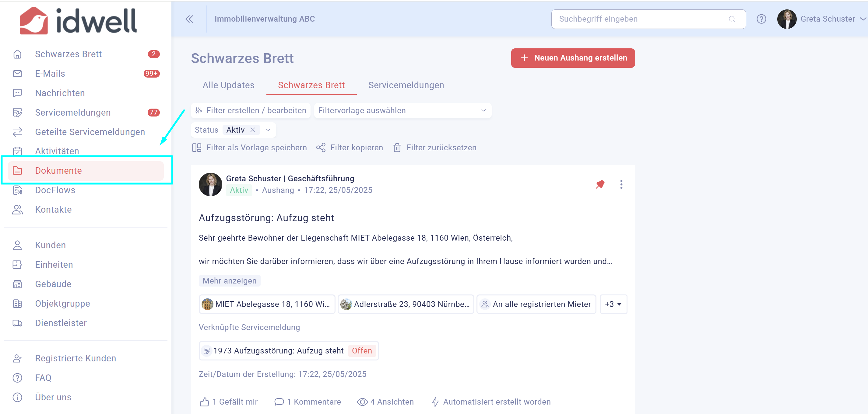868x414 pixels.
Task: Click the Über uns info icon
Action: tap(17, 397)
